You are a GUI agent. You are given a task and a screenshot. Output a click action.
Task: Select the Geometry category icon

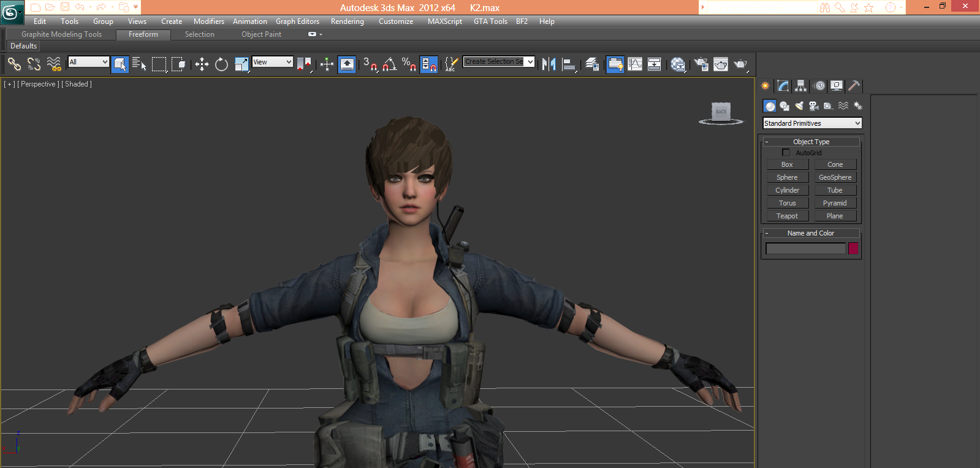tap(770, 106)
